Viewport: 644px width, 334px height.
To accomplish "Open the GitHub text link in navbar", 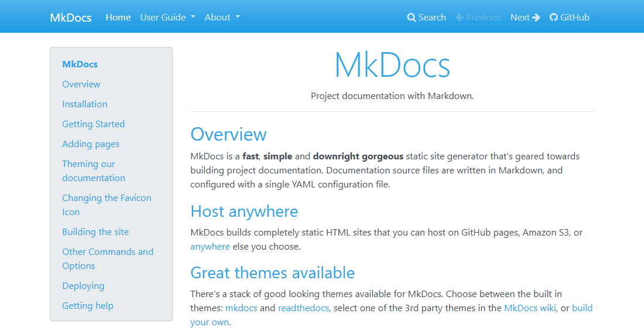I will click(574, 17).
